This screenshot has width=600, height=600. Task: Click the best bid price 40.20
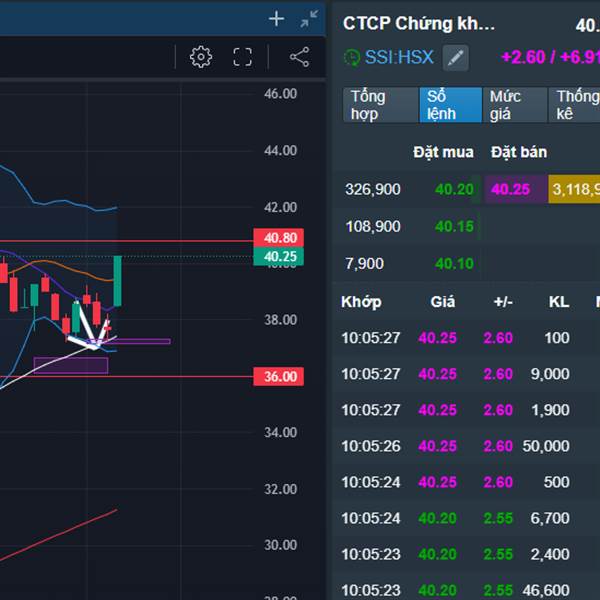point(454,189)
